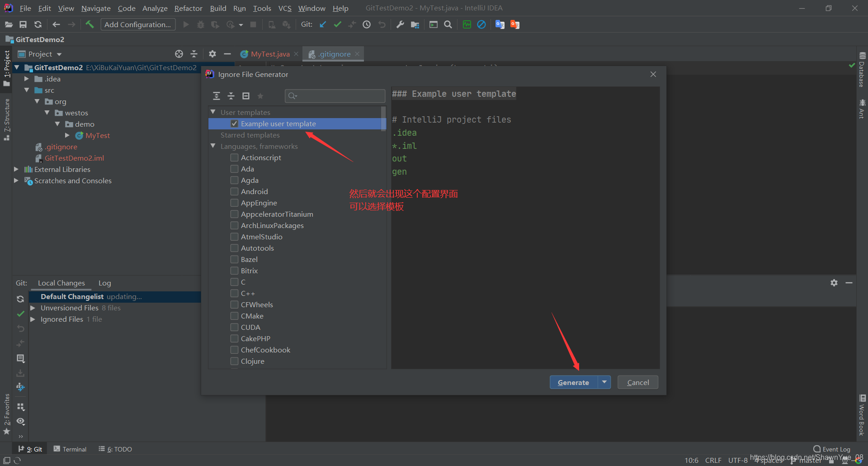Collapse User templates group
Screen dimensions: 868x466
213,112
